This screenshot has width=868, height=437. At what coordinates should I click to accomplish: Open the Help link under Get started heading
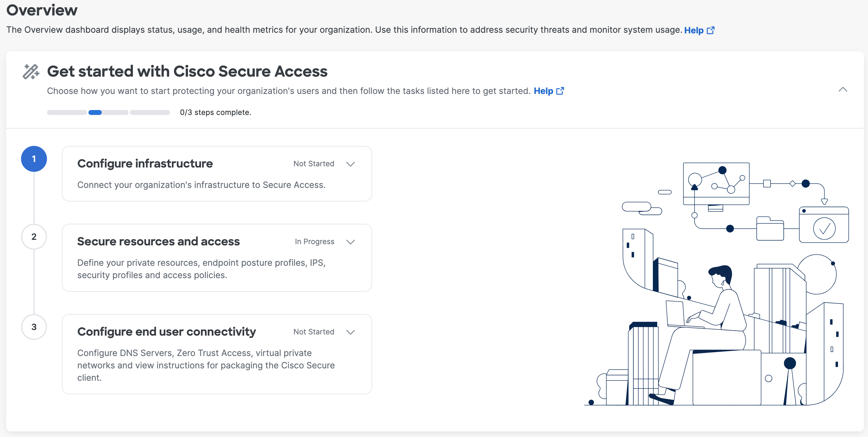(x=543, y=91)
